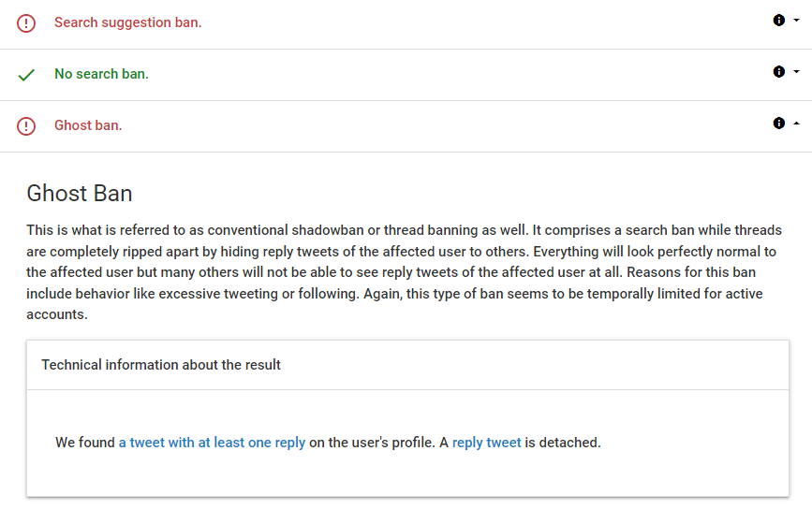Click "Technical information about the result" header
The width and height of the screenshot is (812, 524).
[161, 365]
